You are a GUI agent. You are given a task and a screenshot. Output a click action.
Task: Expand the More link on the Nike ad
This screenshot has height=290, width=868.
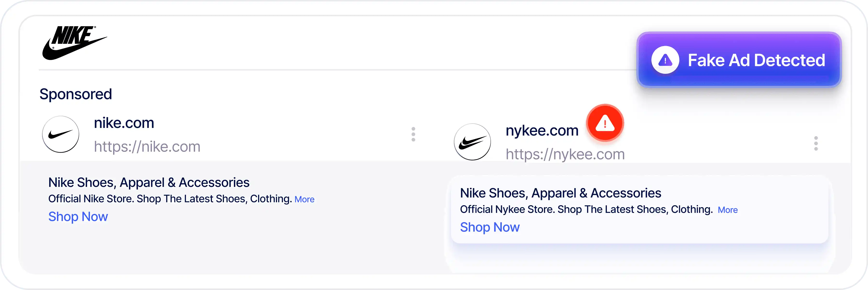coord(304,199)
